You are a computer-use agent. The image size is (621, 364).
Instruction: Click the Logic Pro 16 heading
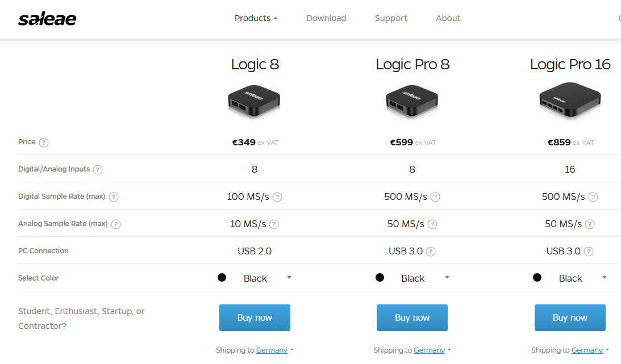click(570, 65)
